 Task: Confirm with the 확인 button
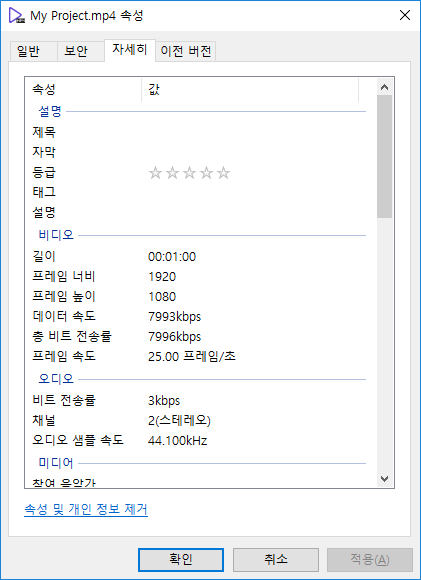pyautogui.click(x=181, y=560)
